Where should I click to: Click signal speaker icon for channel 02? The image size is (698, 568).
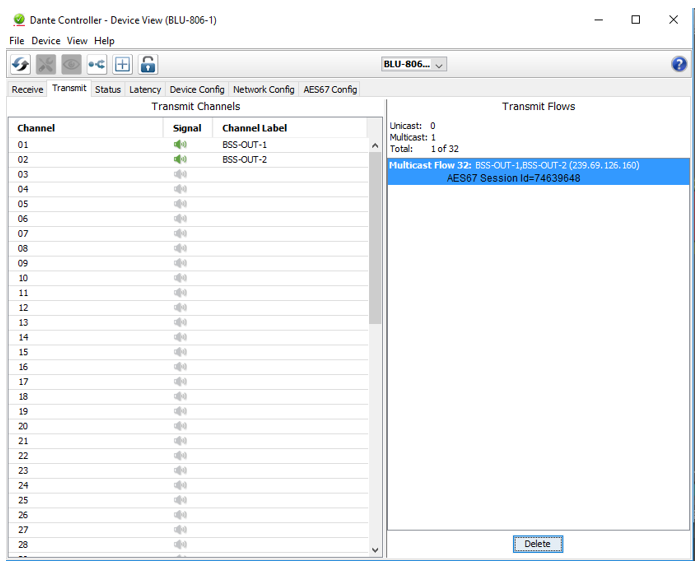180,159
